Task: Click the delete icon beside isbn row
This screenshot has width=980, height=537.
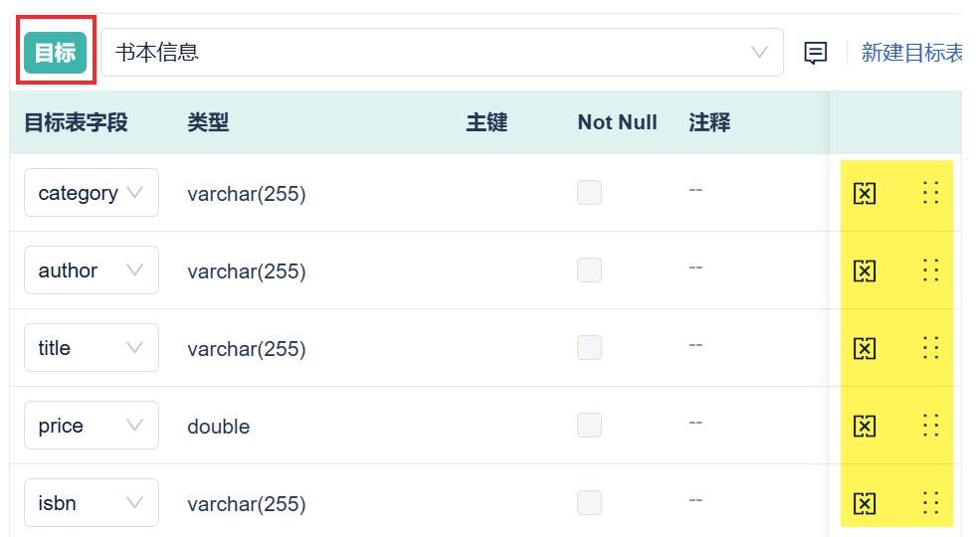Action: tap(865, 503)
